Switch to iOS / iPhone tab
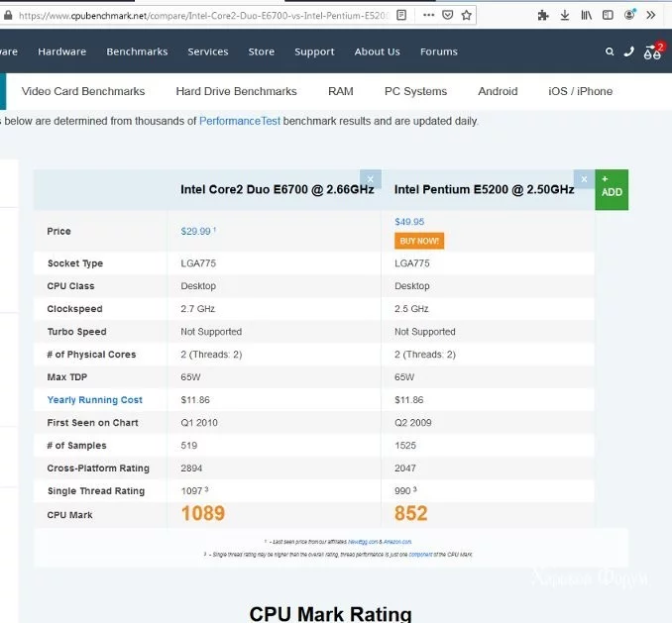 pos(580,91)
